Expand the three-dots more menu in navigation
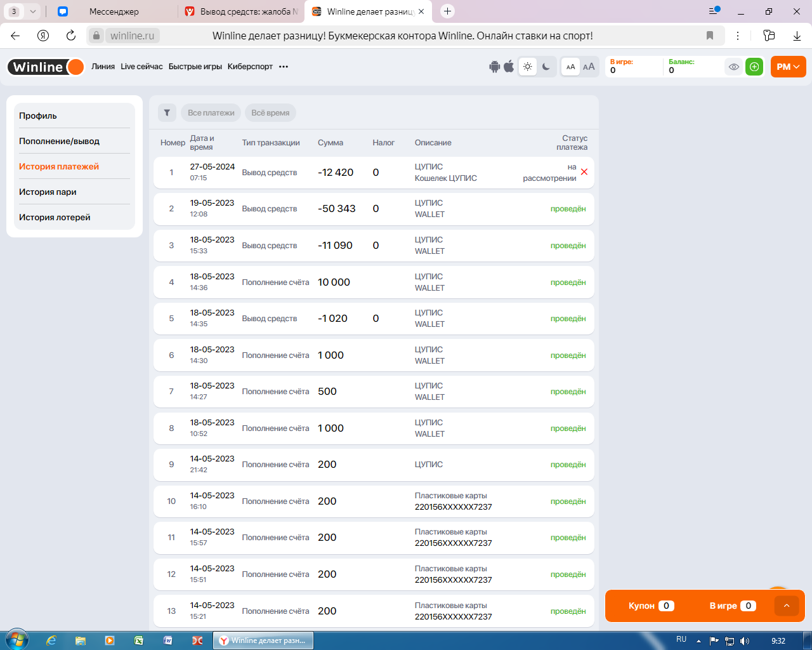 point(284,67)
